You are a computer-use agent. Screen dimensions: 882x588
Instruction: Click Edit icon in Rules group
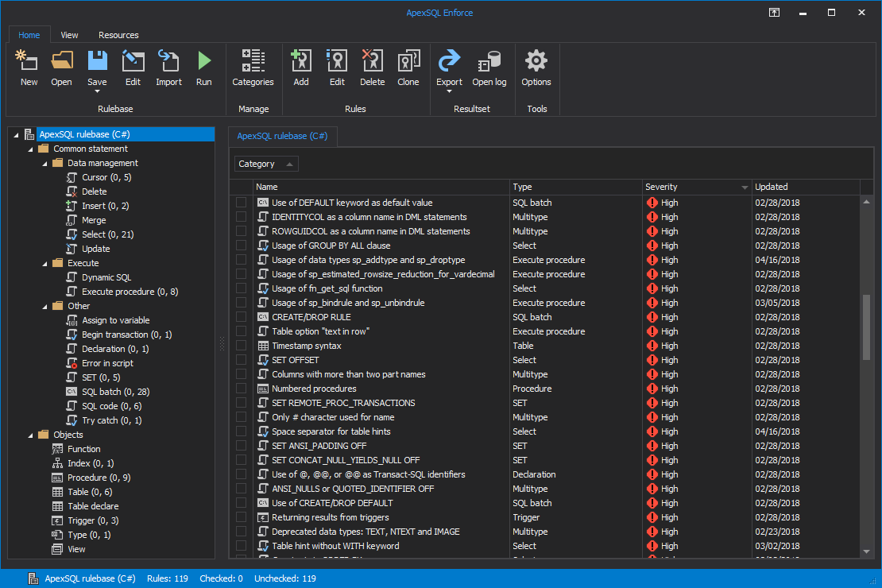[x=337, y=68]
